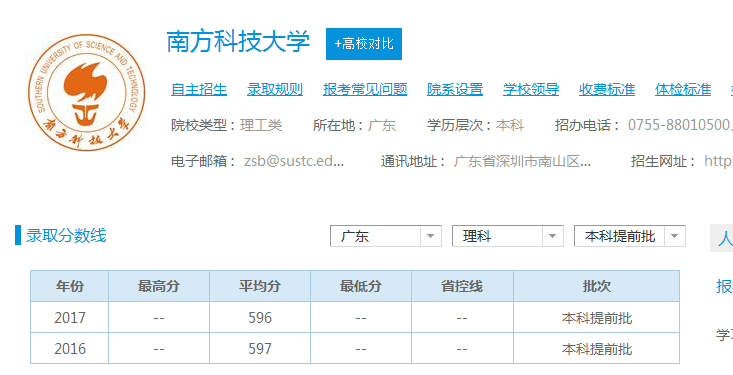
Task: Click the 0755-88010500 phone number
Action: pos(680,125)
